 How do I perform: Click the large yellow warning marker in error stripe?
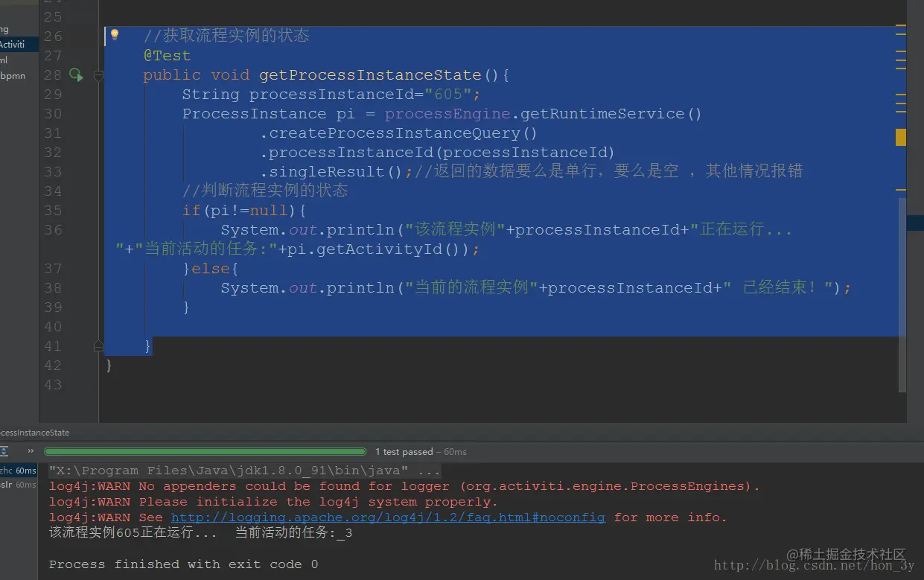click(900, 137)
